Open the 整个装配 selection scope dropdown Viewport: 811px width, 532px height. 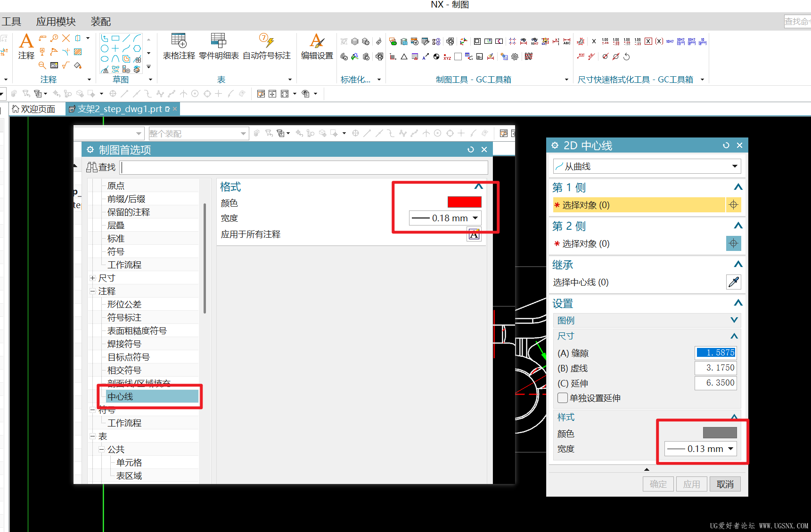point(198,134)
